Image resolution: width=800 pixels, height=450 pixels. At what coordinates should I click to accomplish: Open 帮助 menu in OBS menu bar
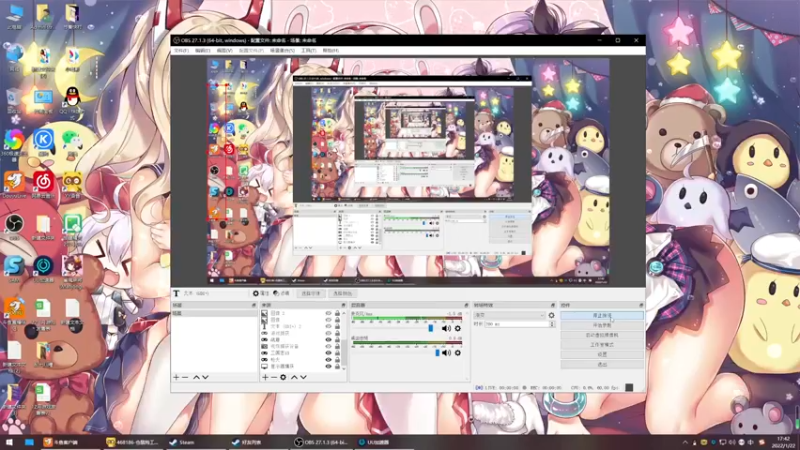[x=331, y=51]
